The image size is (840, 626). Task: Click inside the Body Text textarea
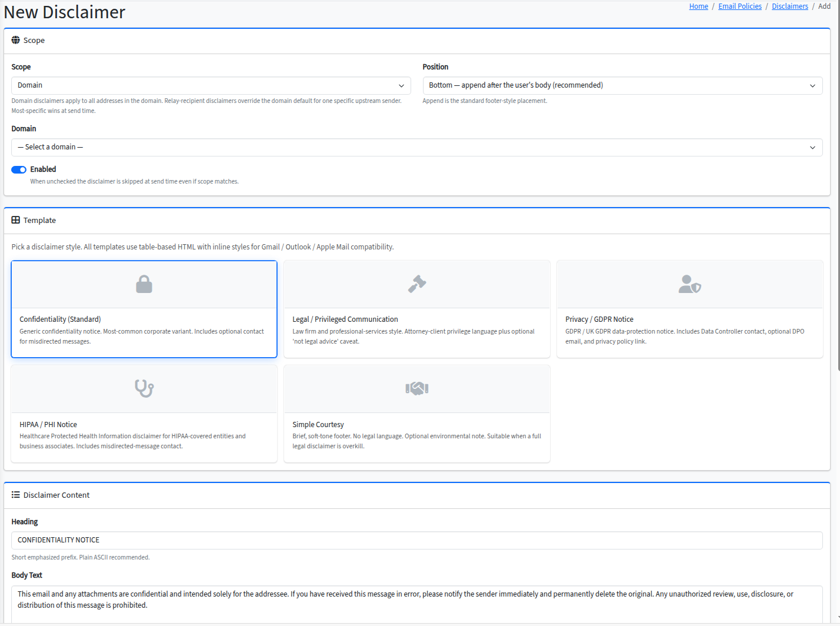click(417, 604)
